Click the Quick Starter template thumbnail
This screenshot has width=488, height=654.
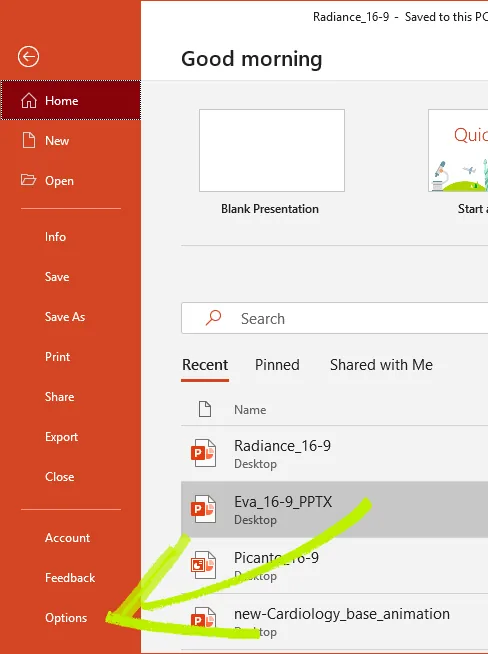pos(458,151)
